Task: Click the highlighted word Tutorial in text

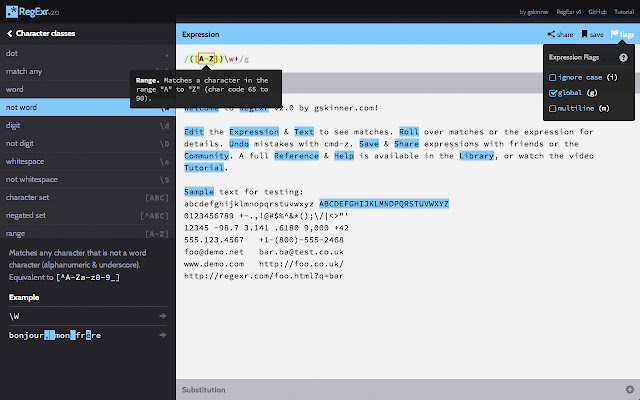Action: 204,167
